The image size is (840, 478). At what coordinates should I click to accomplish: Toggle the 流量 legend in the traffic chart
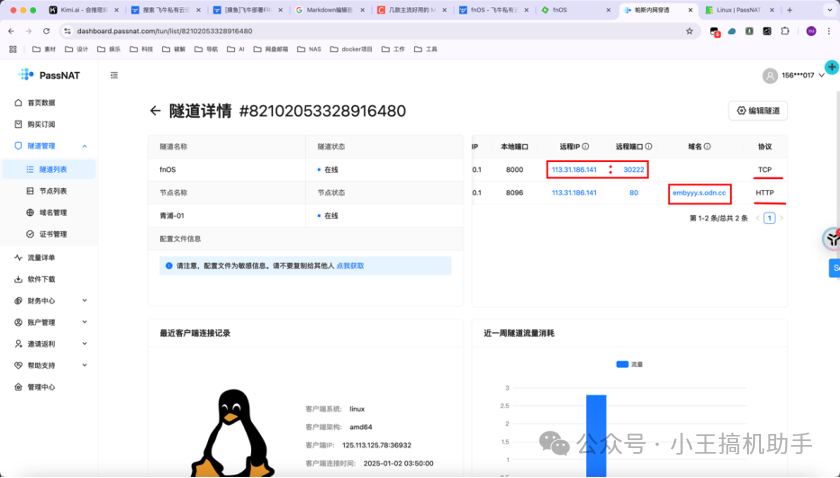point(629,364)
